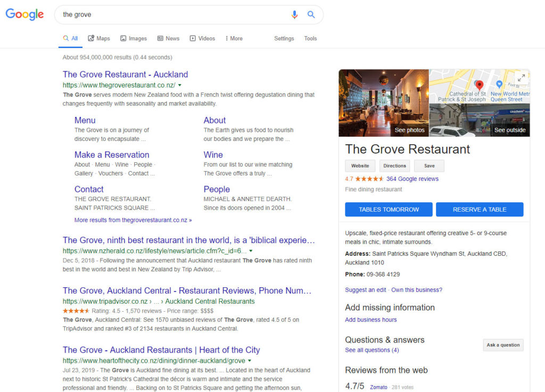This screenshot has width=545, height=392.
Task: Expand dropdown arrow next to thegroverestaurant.co.nz URL
Action: point(180,85)
